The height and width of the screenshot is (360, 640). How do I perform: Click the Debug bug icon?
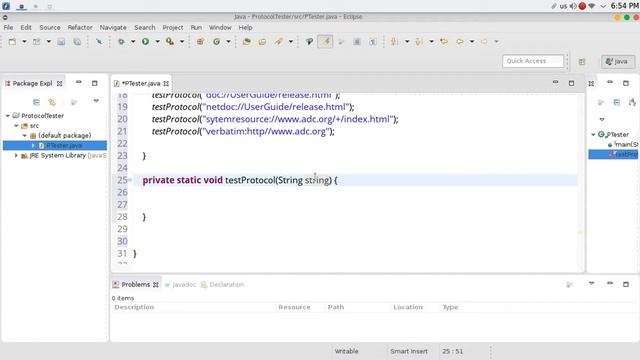(121, 42)
